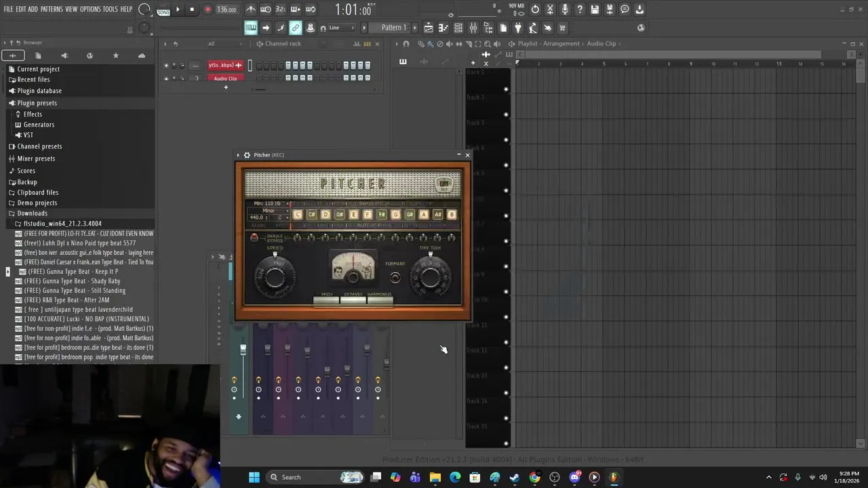Click the undo history icon in top toolbar

tap(535, 9)
